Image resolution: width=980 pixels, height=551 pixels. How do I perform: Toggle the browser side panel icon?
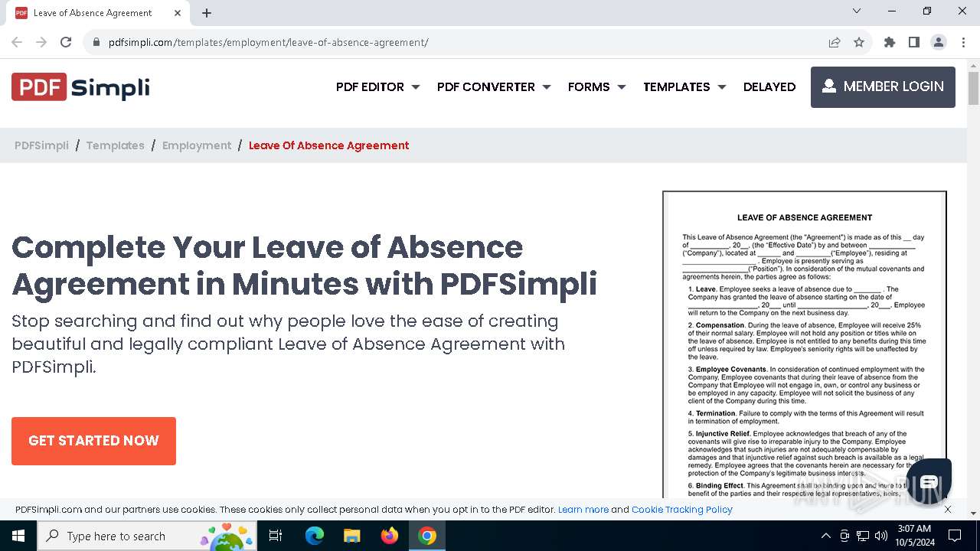click(x=914, y=42)
